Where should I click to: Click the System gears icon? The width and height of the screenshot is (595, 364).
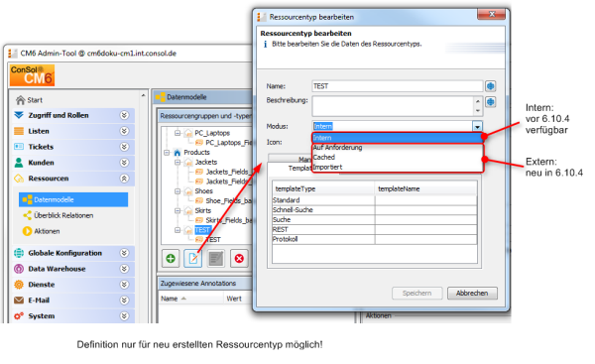(x=19, y=315)
